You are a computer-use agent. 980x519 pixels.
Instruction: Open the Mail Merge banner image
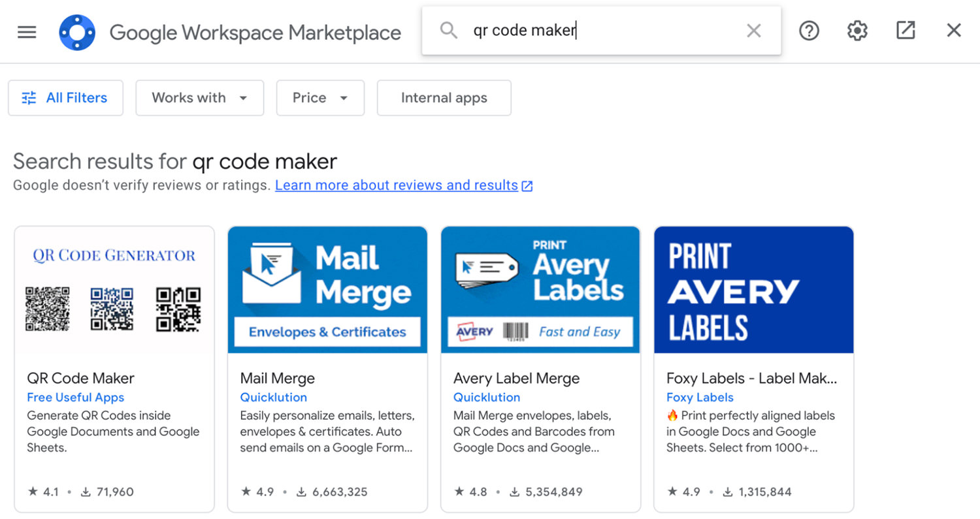pyautogui.click(x=327, y=290)
